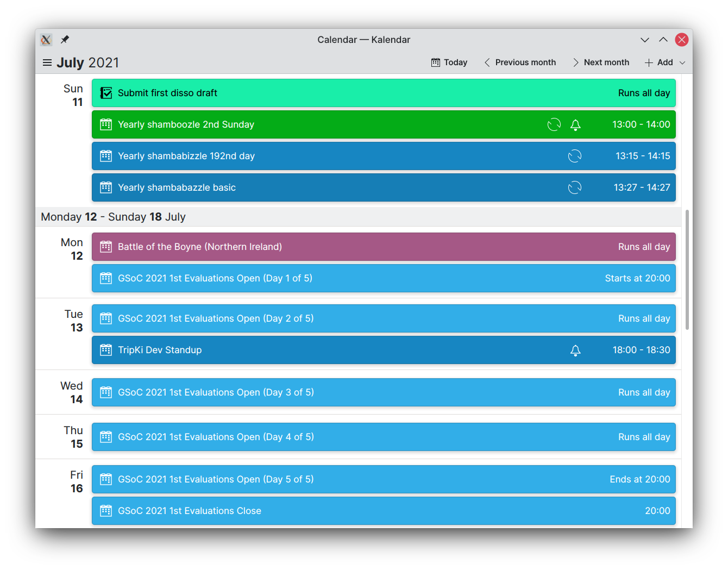Click the Starts at 20:00 label
The image size is (728, 570).
637,278
